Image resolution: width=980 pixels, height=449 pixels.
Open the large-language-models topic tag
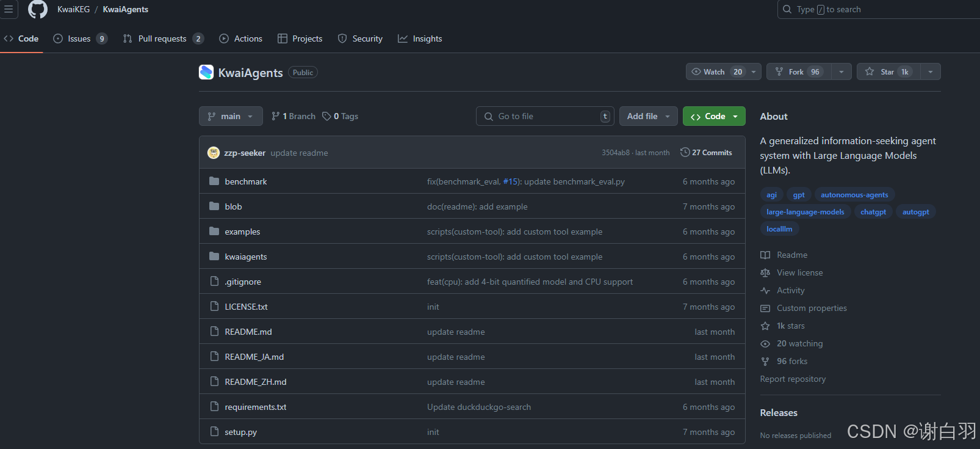[805, 212]
